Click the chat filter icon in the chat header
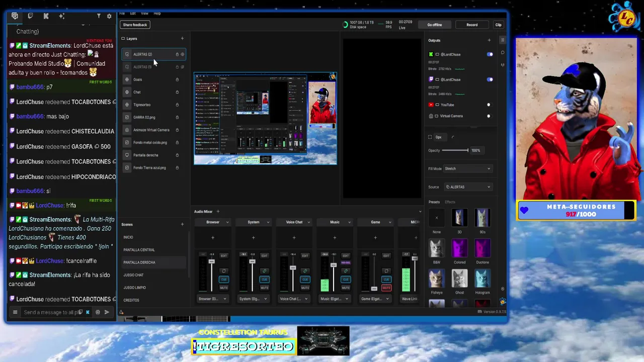Viewport: 644px width, 362px height. click(99, 16)
